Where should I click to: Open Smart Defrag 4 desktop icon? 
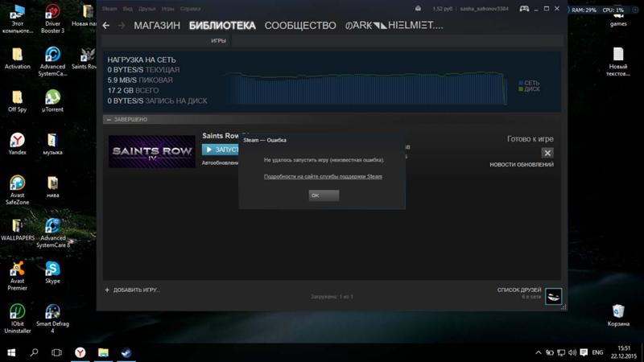tap(52, 319)
